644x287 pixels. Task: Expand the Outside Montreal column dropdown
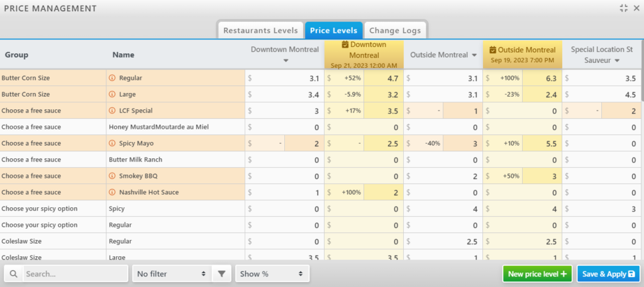point(474,55)
